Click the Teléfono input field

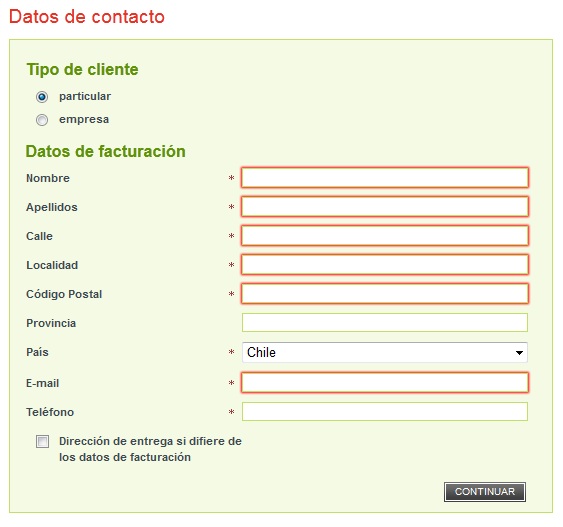pyautogui.click(x=385, y=411)
